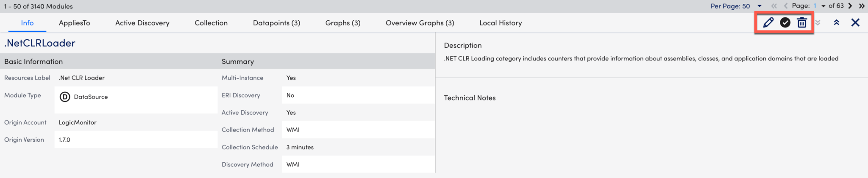Viewport: 868px width, 178px height.
Task: Close the module details panel
Action: coord(855,23)
